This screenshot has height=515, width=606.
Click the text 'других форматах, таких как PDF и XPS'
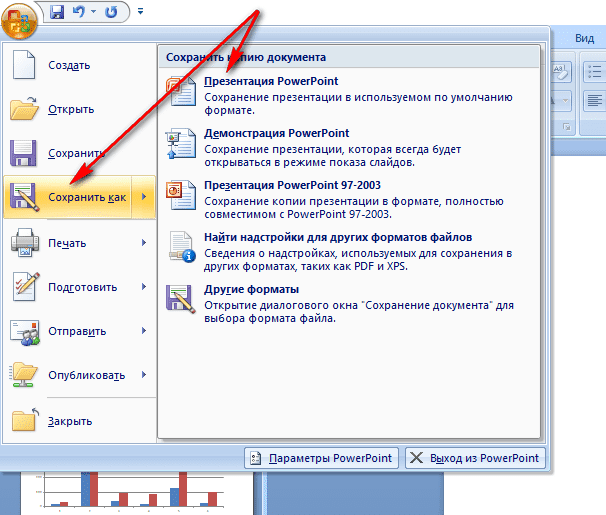click(306, 267)
